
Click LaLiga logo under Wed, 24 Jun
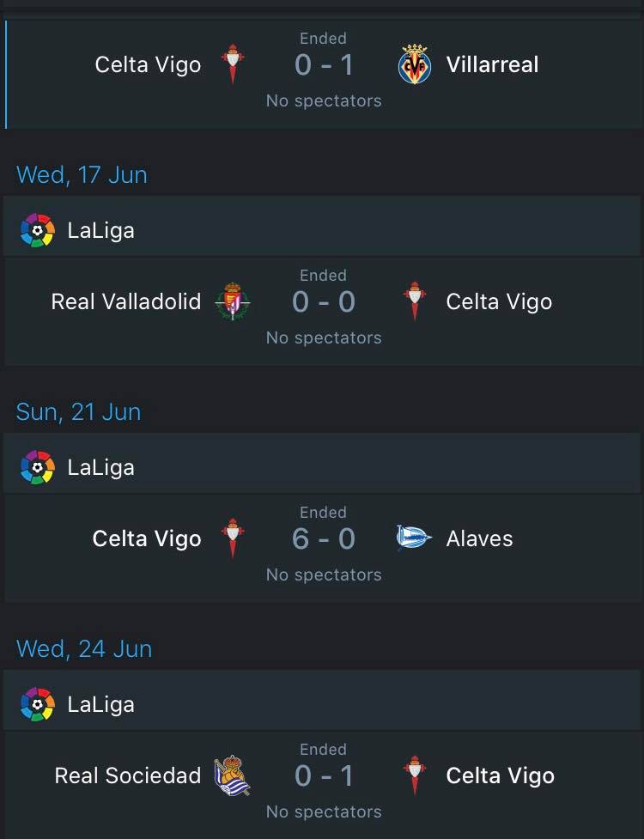click(x=38, y=705)
